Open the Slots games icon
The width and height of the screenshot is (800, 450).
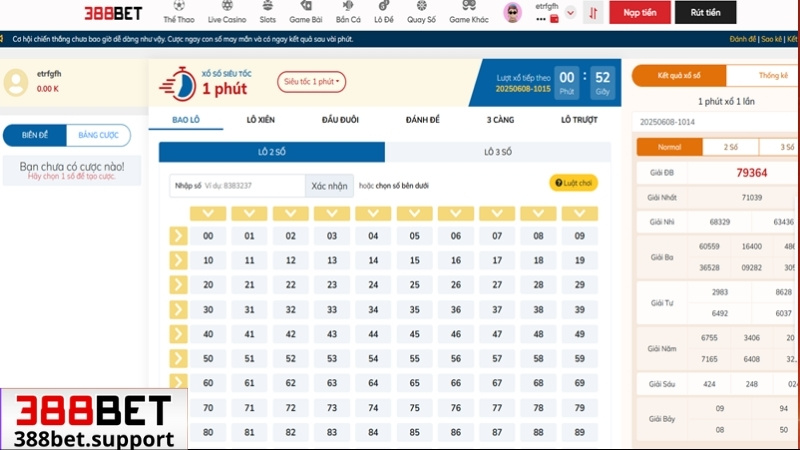[267, 13]
